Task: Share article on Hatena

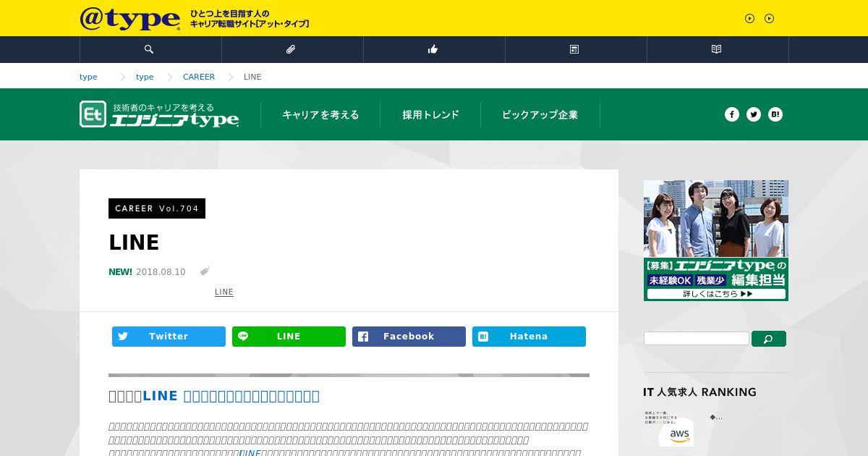Action: [529, 337]
